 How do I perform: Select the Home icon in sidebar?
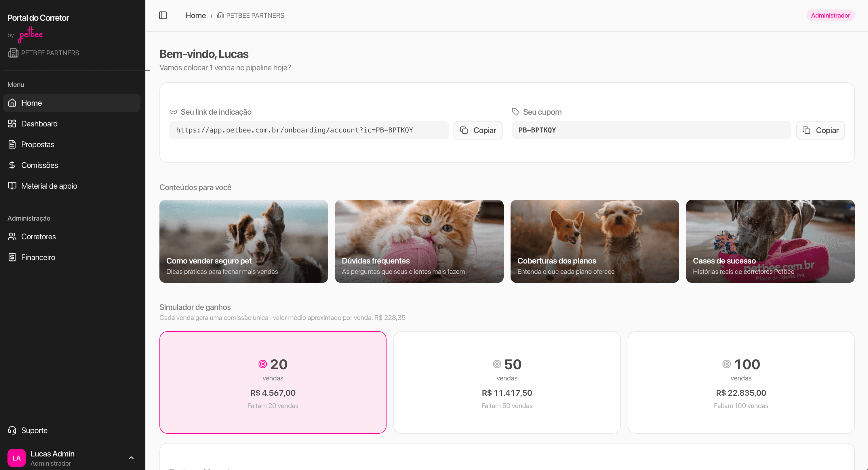click(x=12, y=103)
